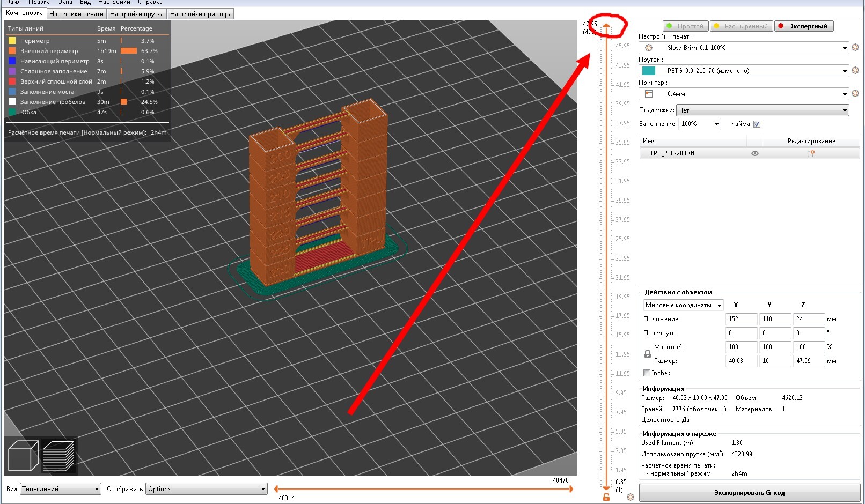This screenshot has width=865, height=504.
Task: Click the Юбка legend row
Action: coord(87,112)
